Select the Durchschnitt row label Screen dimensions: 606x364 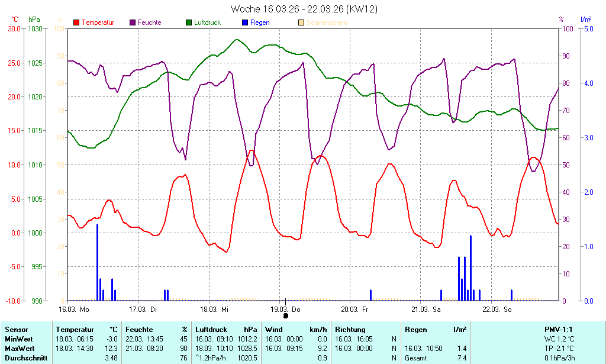24,358
